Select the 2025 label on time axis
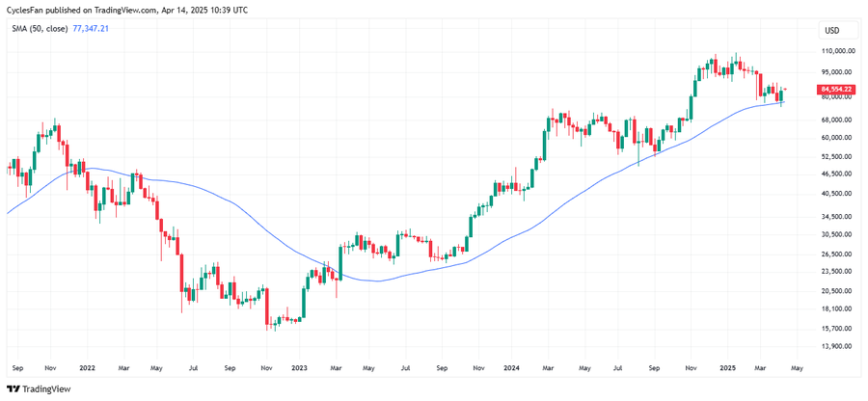Screen dimensions: 868x401 pos(725,368)
